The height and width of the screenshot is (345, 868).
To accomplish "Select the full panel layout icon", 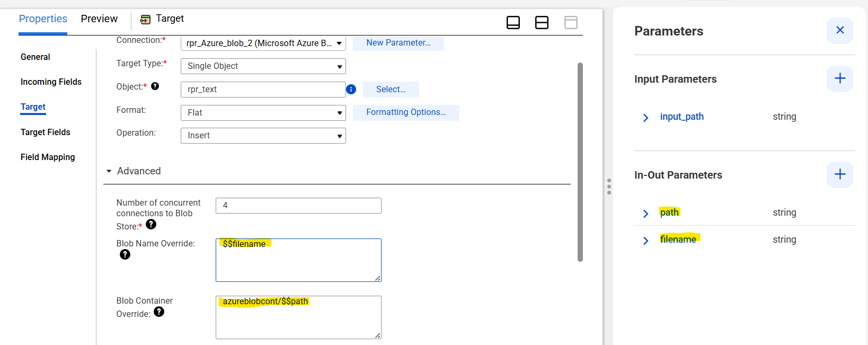I will pos(571,22).
